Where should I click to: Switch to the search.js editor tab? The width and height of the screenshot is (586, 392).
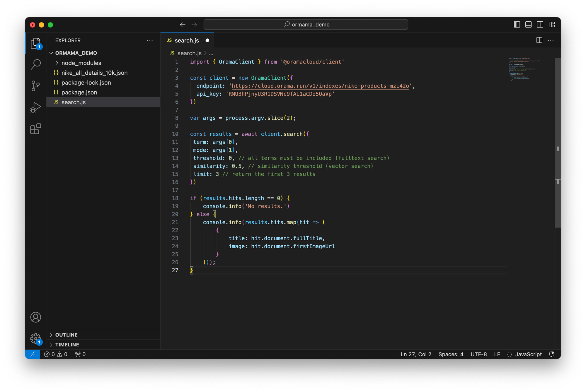pyautogui.click(x=187, y=40)
